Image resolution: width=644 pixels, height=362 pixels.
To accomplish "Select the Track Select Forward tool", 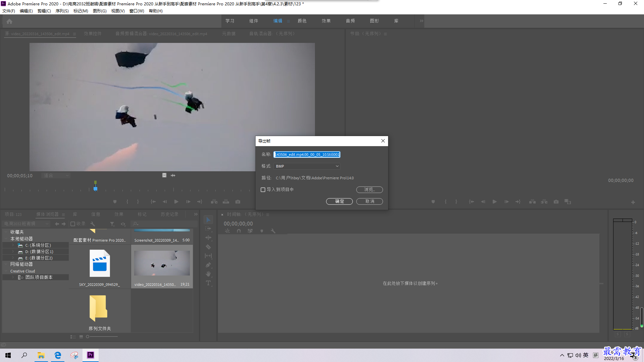I will pos(208,229).
